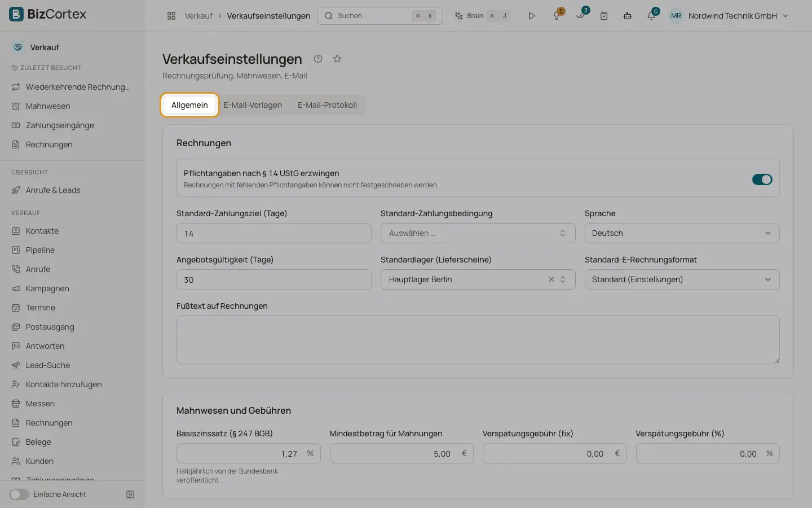The width and height of the screenshot is (812, 508).
Task: Open the robot assistant icon
Action: tap(628, 16)
